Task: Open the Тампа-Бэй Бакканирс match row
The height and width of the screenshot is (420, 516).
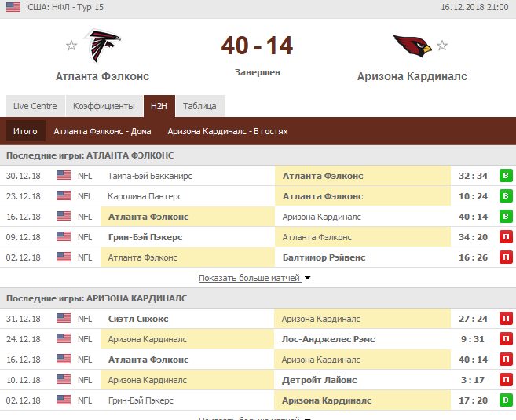Action: click(x=150, y=176)
